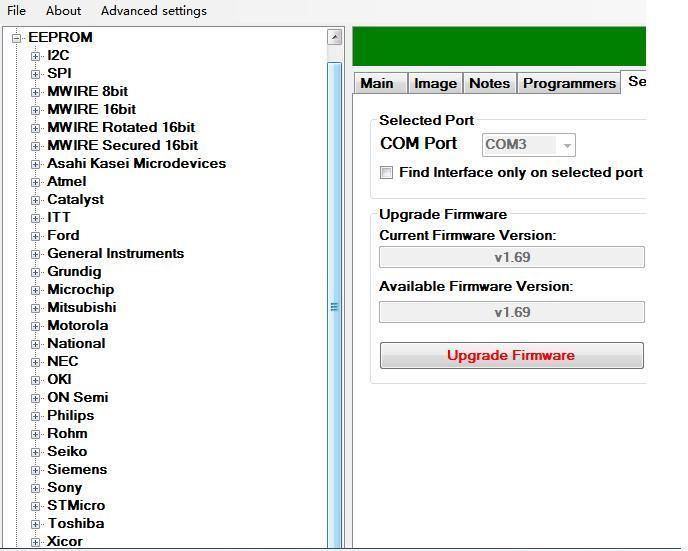Select the Rohm tree item
688x551 pixels.
coord(67,433)
